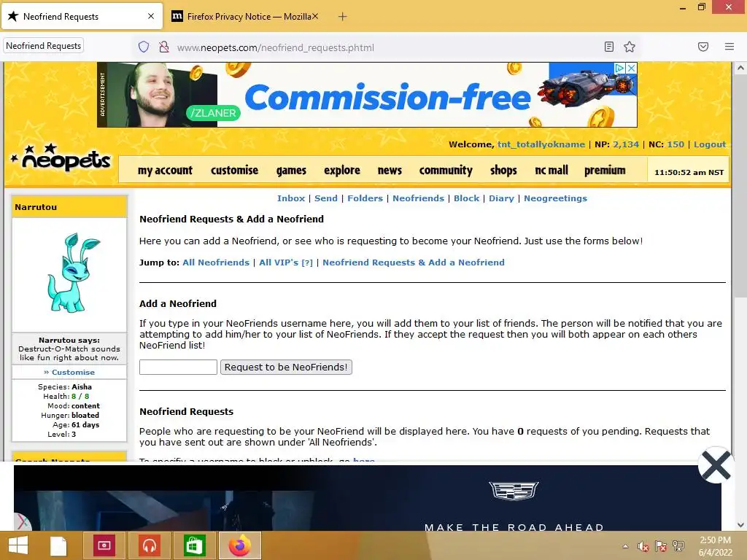Bookmark this page with the star icon

click(630, 47)
